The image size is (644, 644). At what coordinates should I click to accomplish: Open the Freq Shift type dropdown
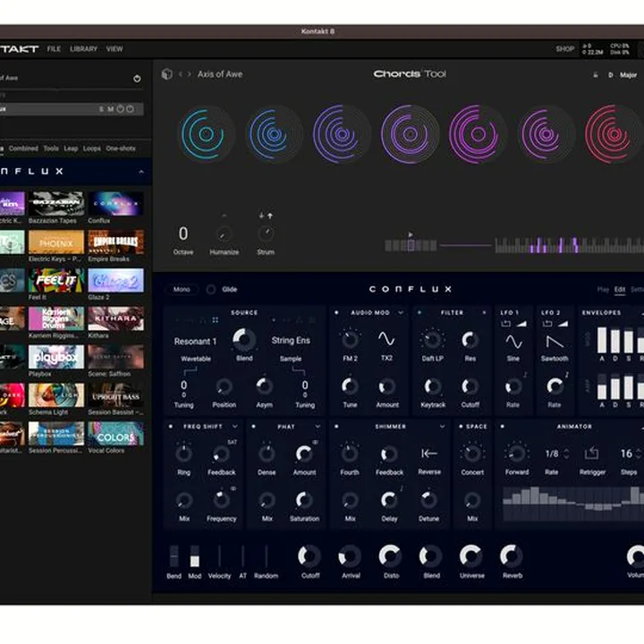click(x=235, y=427)
